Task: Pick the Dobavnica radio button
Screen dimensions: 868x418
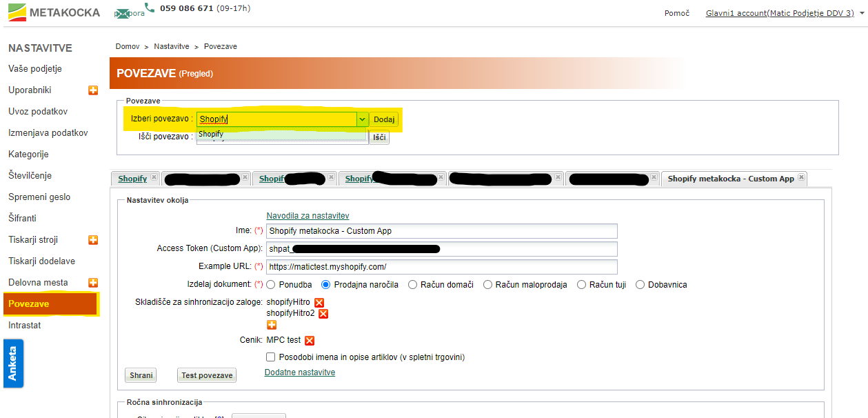Action: (x=640, y=284)
